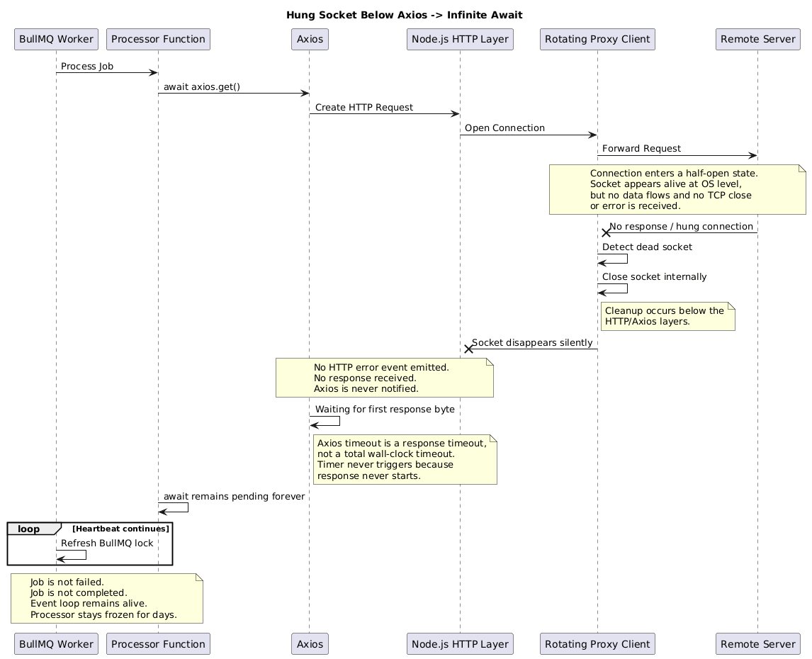Viewport: 812px width, 659px height.
Task: Click the 'No HTTP error event emitted' note
Action: (x=384, y=378)
